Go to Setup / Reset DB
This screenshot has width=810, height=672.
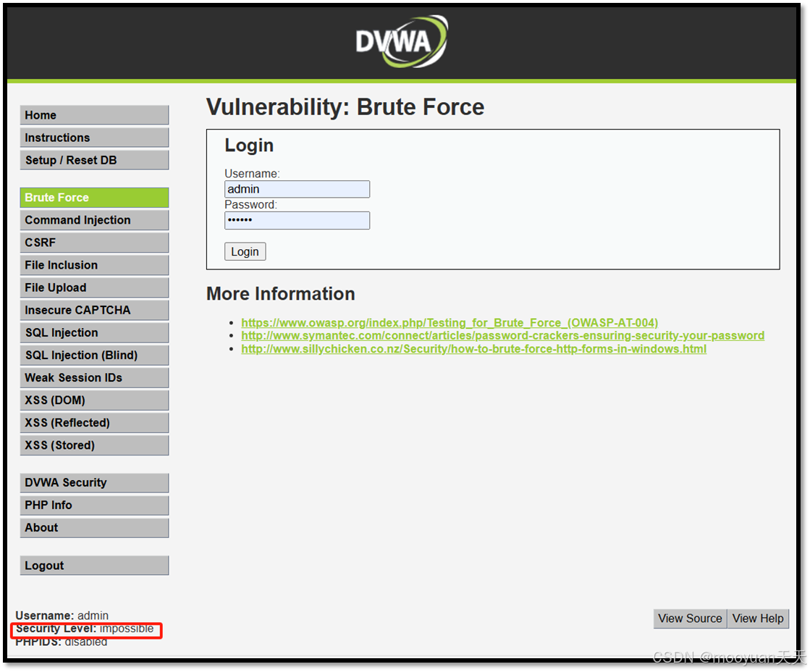coord(95,160)
